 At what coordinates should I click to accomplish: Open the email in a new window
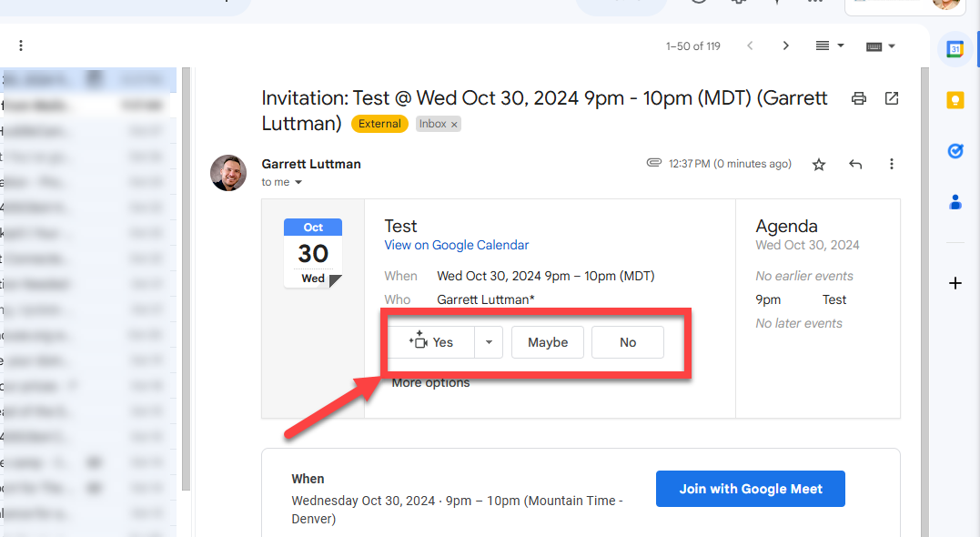tap(892, 98)
